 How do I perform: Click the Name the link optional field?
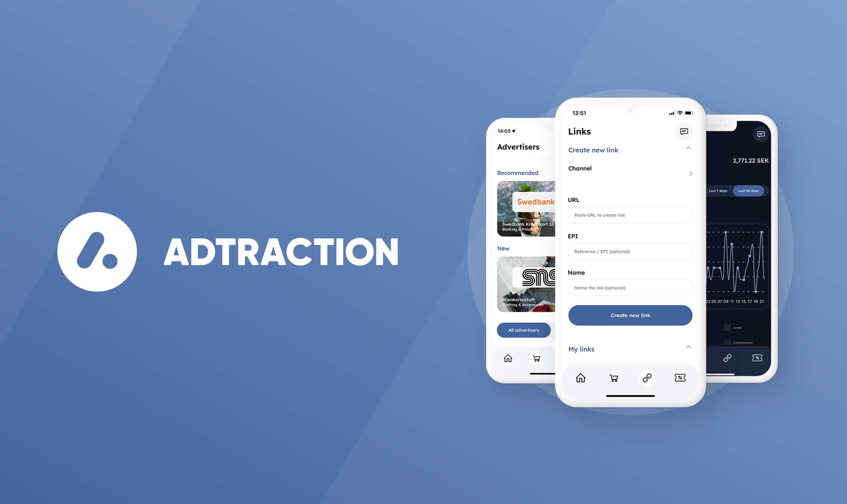click(x=630, y=287)
